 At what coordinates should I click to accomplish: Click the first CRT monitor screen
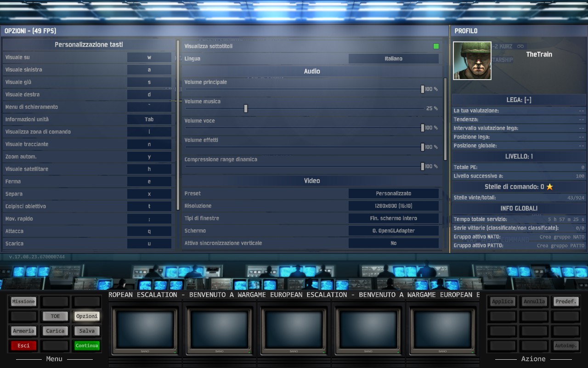145,329
